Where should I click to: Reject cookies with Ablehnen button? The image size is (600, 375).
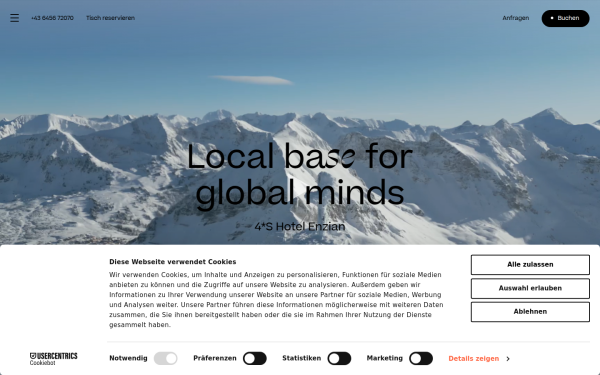530,311
